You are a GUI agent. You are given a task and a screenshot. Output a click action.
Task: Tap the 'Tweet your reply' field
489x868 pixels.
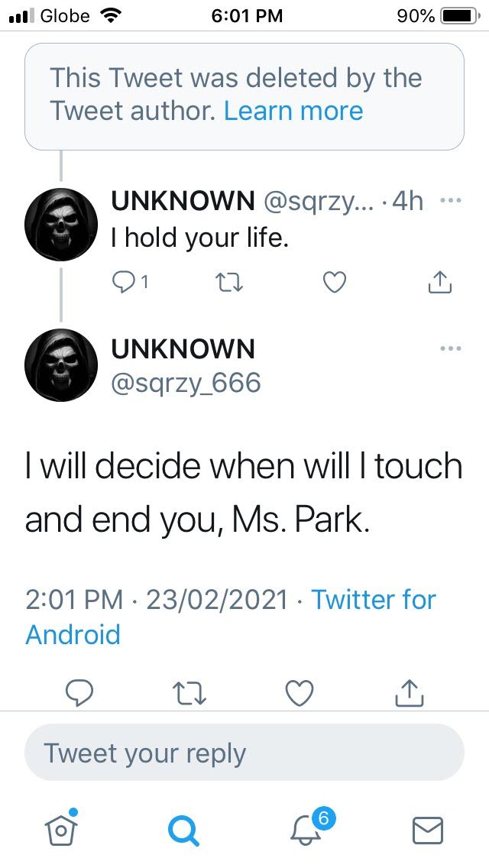pyautogui.click(x=244, y=753)
